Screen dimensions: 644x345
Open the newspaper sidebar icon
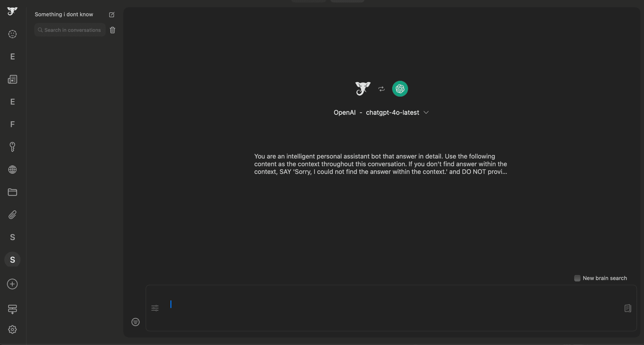(12, 79)
